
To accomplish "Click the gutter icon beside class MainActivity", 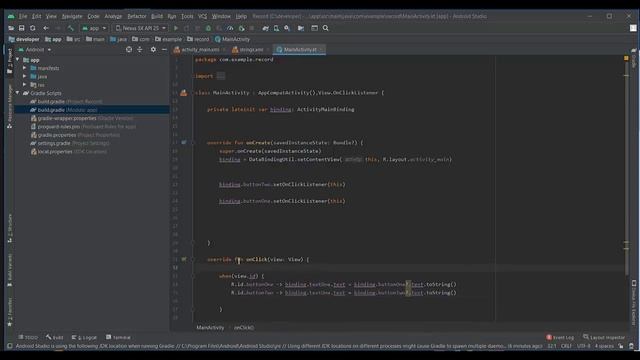I will point(184,93).
